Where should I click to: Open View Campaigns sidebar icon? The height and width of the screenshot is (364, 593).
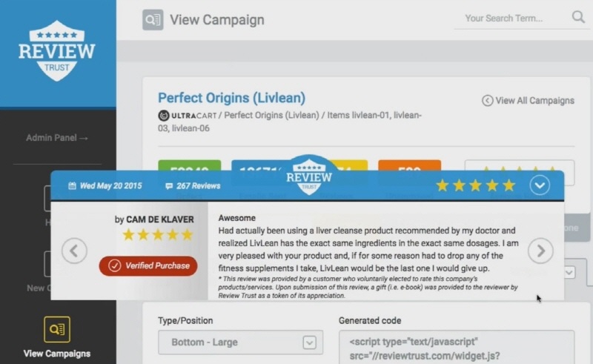pos(57,329)
